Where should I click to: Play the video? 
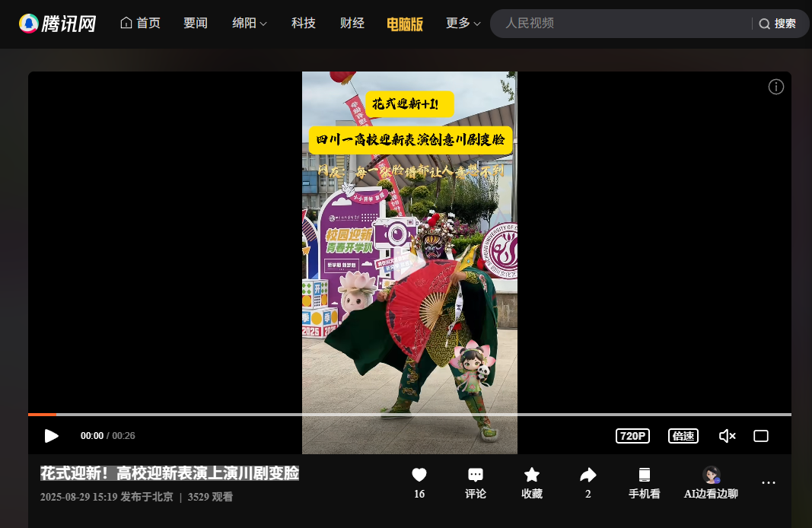click(51, 436)
